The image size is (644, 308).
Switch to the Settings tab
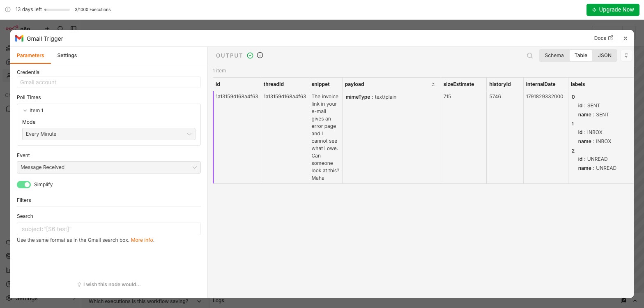[67, 56]
